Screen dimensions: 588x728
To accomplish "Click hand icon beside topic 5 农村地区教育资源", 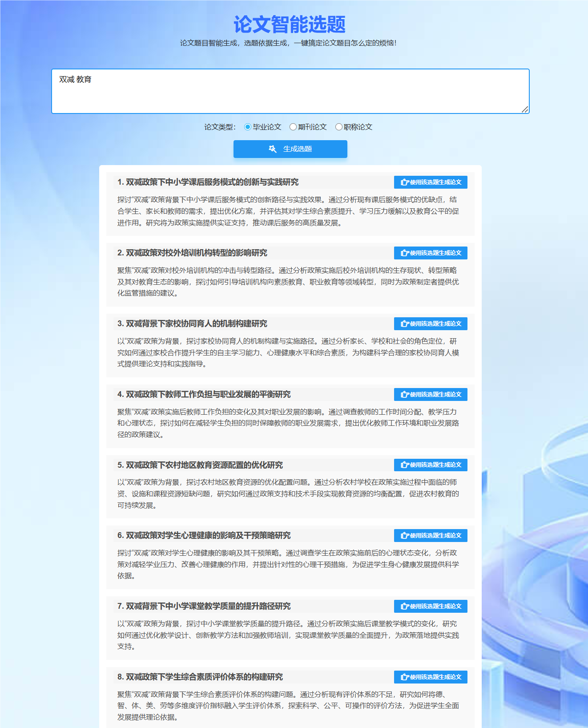I will [404, 465].
